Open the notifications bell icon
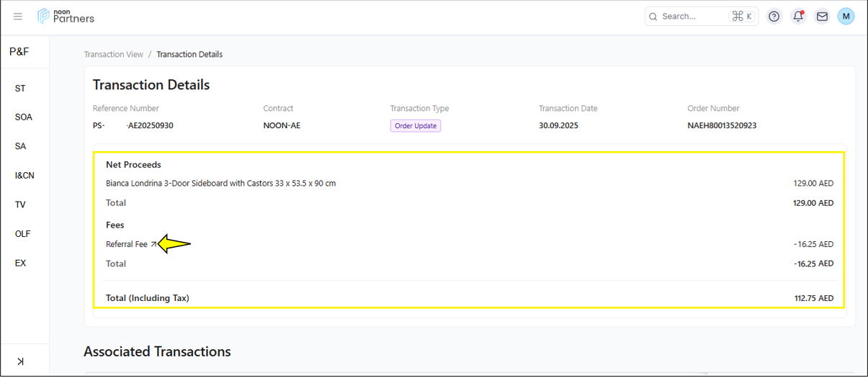868x378 pixels. (797, 17)
